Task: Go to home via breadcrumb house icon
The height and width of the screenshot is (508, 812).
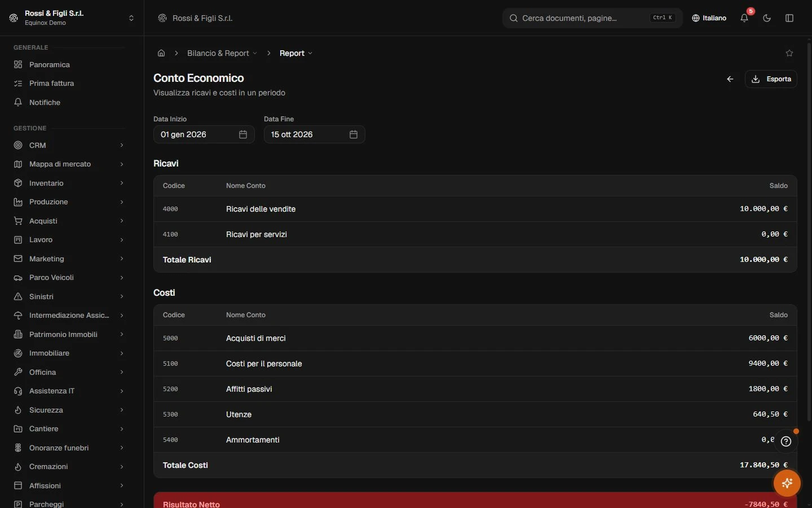Action: point(161,53)
